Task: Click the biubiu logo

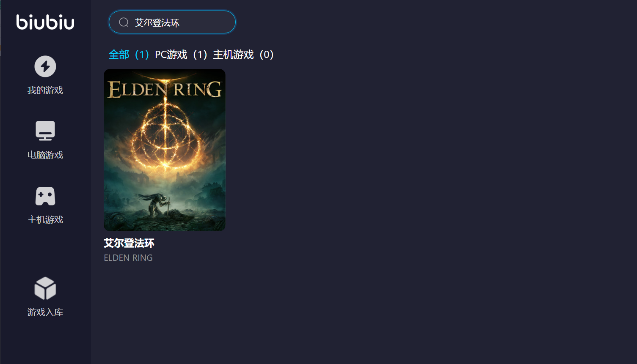Action: (x=45, y=22)
